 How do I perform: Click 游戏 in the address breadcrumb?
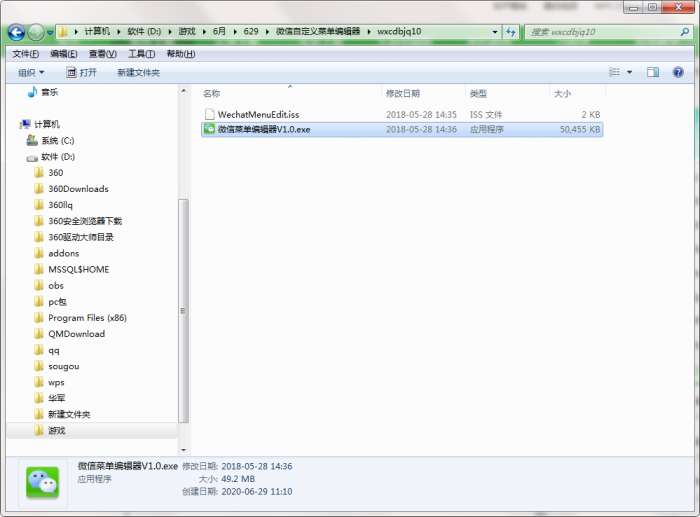[x=187, y=32]
